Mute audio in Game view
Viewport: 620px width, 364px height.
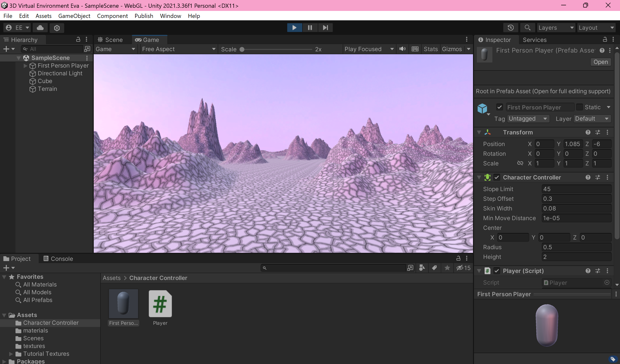click(x=402, y=49)
